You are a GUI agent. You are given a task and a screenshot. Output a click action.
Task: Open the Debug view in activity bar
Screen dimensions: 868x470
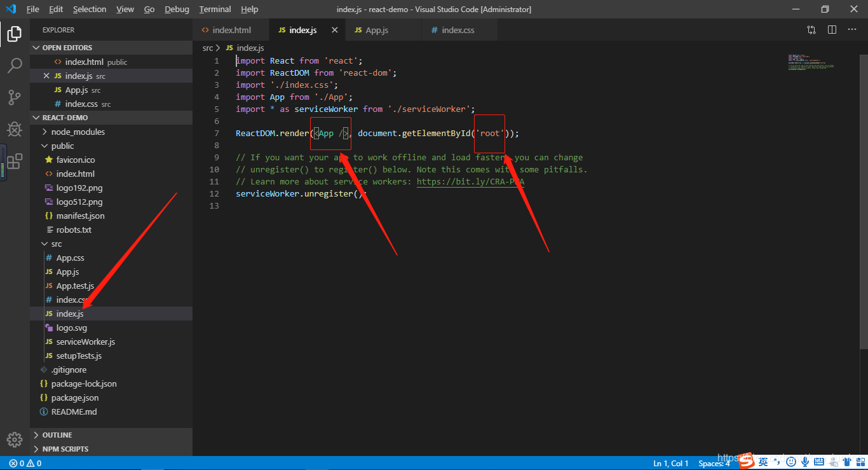14,129
